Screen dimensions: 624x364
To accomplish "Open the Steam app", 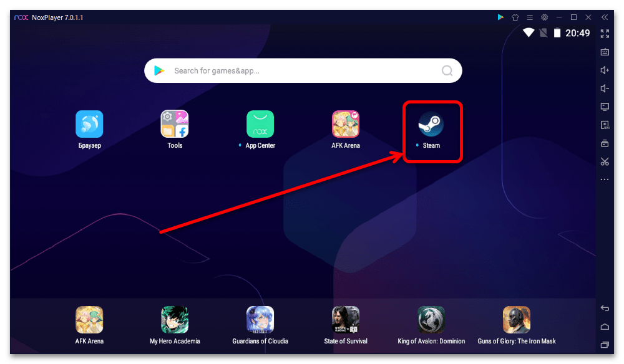I will coord(431,125).
